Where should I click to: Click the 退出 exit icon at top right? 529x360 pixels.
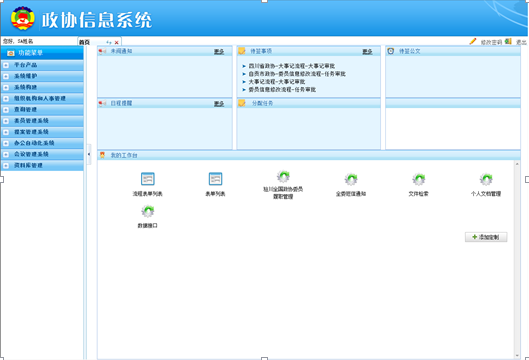click(x=508, y=41)
